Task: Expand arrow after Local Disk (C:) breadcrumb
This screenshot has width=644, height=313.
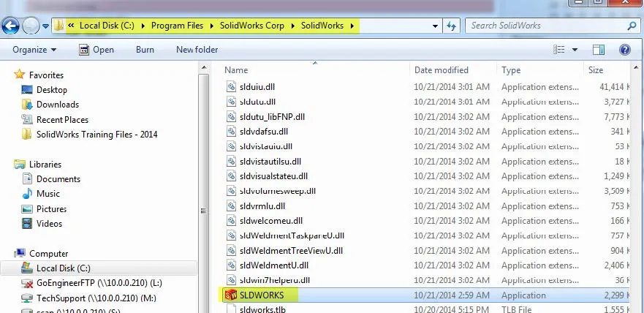Action: (143, 26)
